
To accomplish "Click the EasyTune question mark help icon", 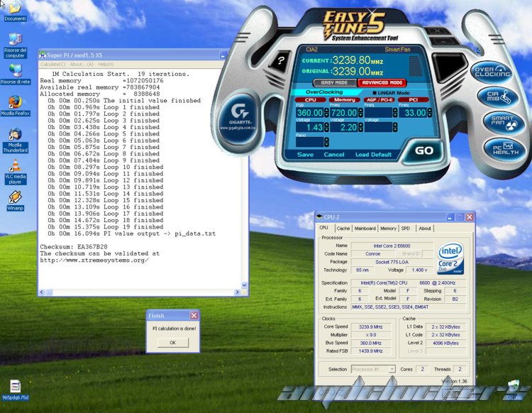I will [281, 61].
